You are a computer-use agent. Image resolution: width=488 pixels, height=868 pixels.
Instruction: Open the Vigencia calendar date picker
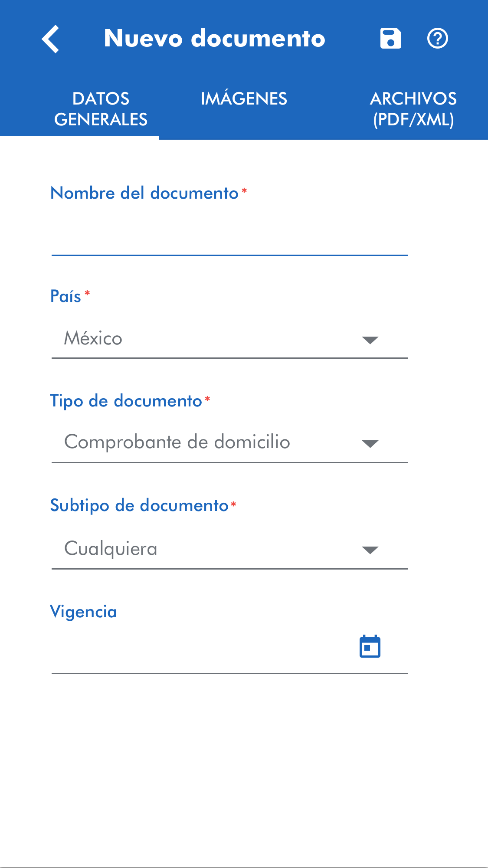point(370,646)
